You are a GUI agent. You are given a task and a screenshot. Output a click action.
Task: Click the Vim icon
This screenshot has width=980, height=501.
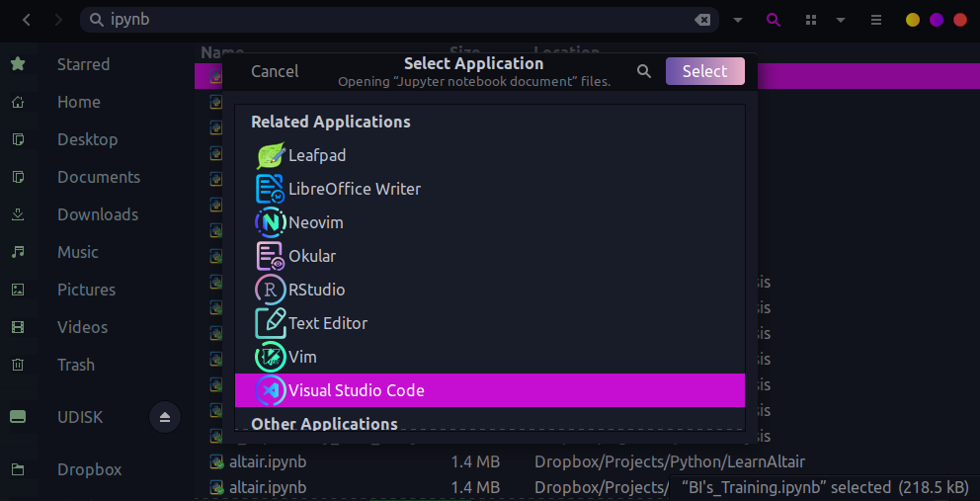click(x=271, y=357)
